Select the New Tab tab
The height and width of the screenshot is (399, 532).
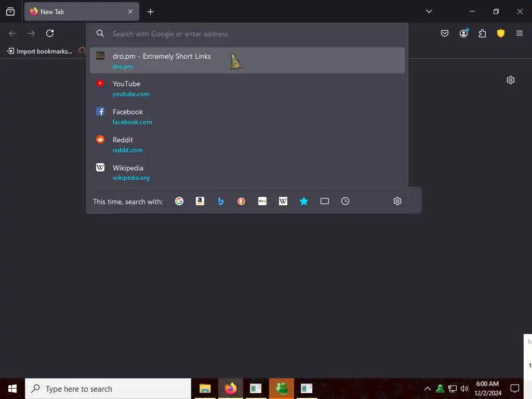point(82,11)
